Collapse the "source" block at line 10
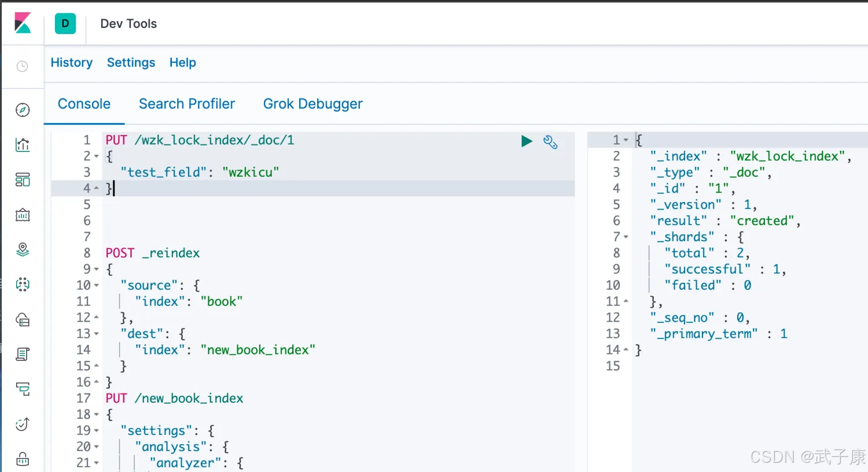 [97, 286]
